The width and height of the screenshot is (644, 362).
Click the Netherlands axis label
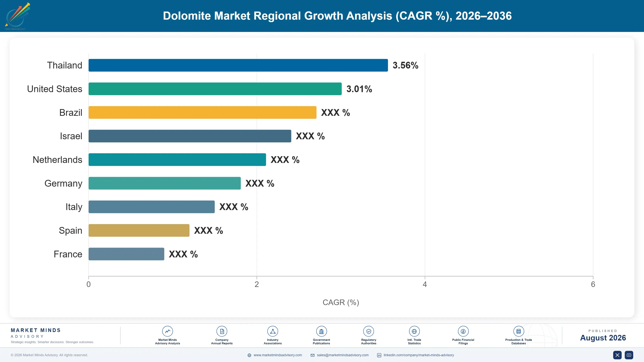[57, 159]
